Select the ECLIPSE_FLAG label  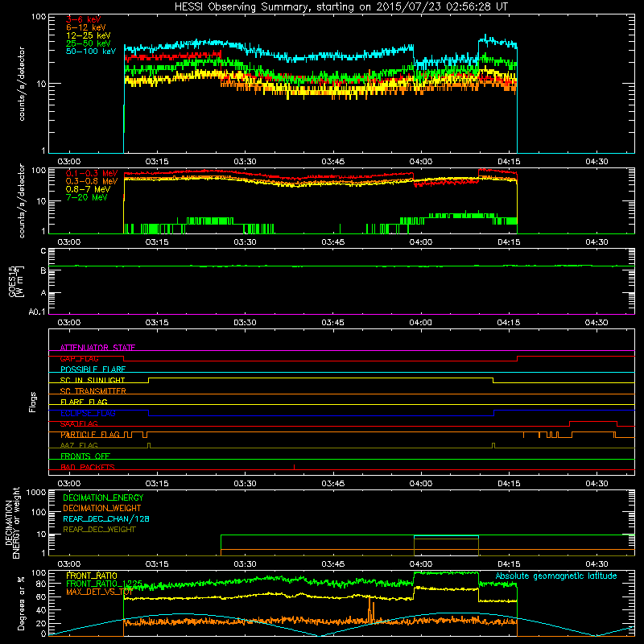pos(88,413)
